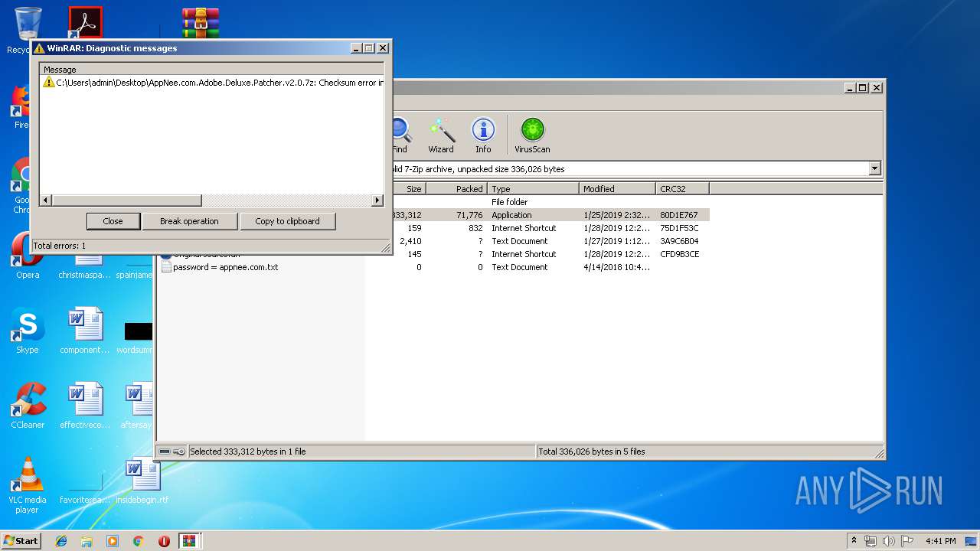Click the network tray icon
Viewport: 980px width, 551px height.
[x=871, y=541]
